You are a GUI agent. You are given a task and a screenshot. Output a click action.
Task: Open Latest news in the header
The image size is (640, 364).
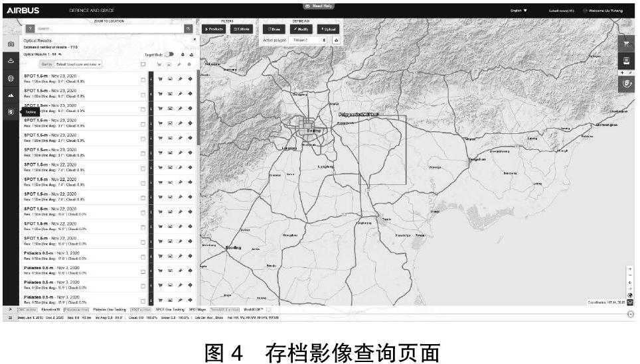point(561,11)
